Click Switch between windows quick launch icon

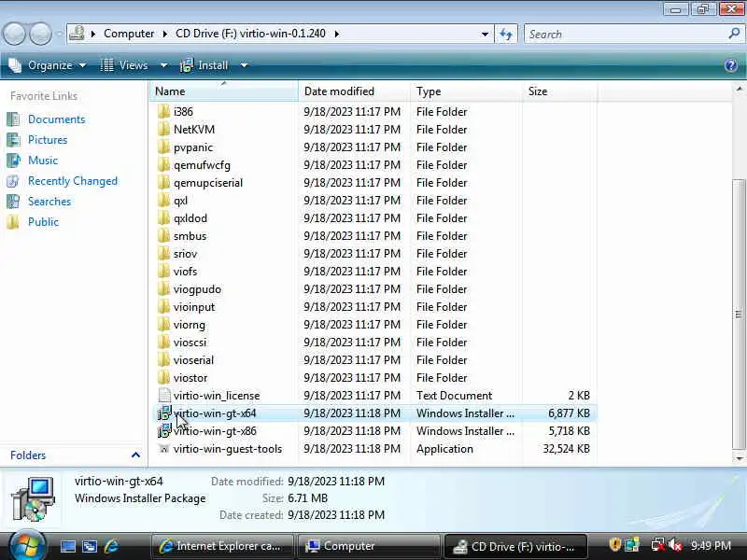[x=90, y=546]
